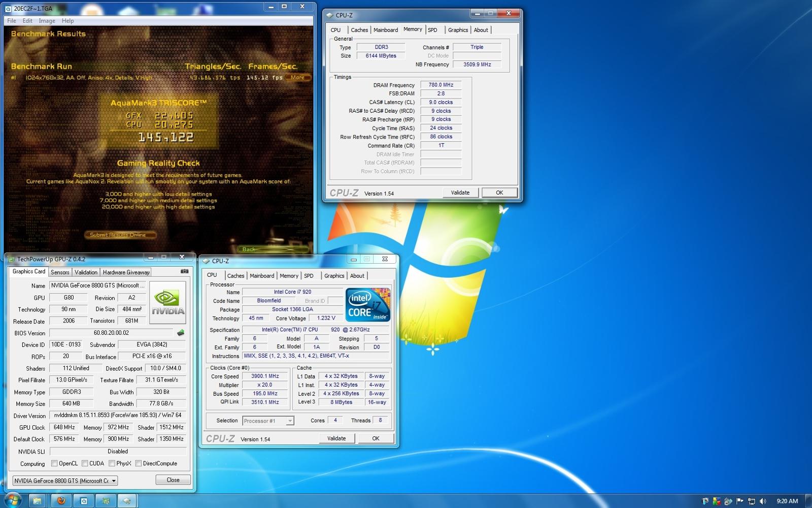The height and width of the screenshot is (508, 812).
Task: Click Validate in CPU-Z Memory window
Action: click(460, 193)
